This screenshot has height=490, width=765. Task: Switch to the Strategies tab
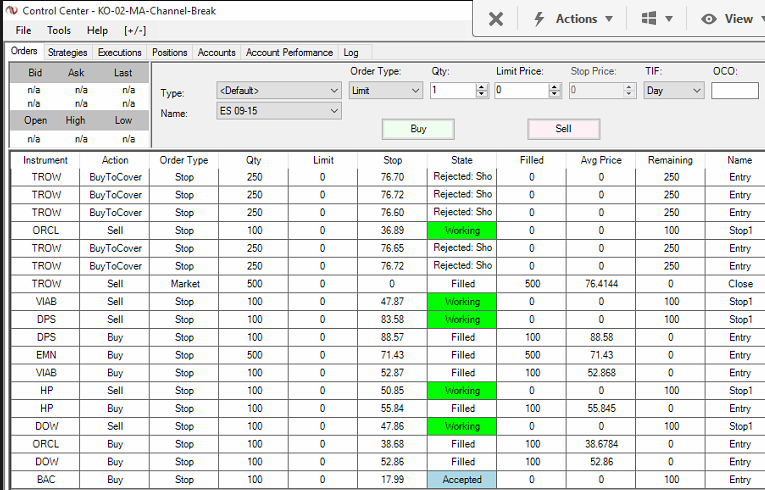click(67, 52)
